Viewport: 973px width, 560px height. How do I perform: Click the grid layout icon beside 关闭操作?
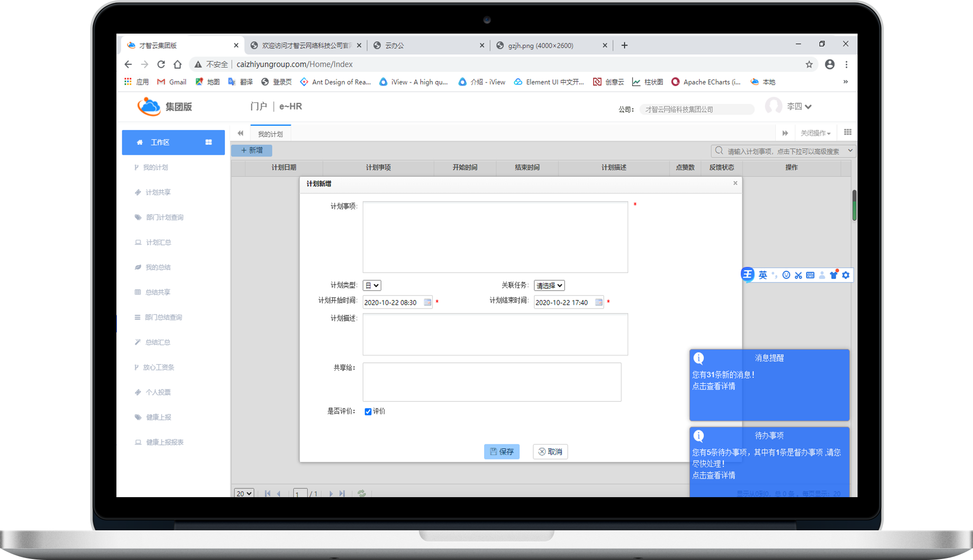pos(847,132)
